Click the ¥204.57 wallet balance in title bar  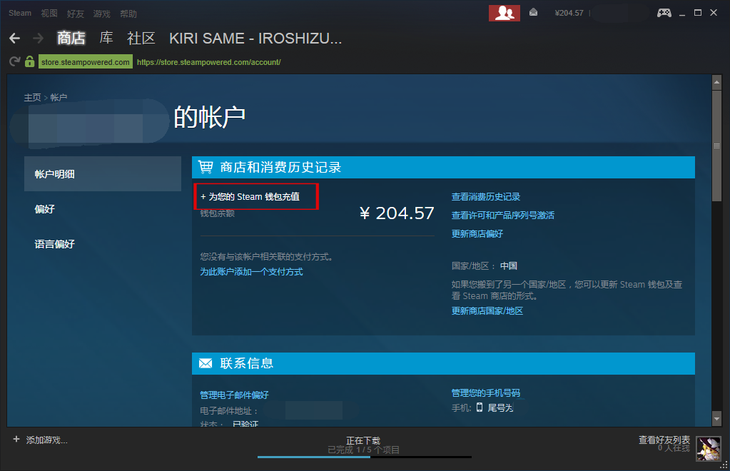[569, 13]
